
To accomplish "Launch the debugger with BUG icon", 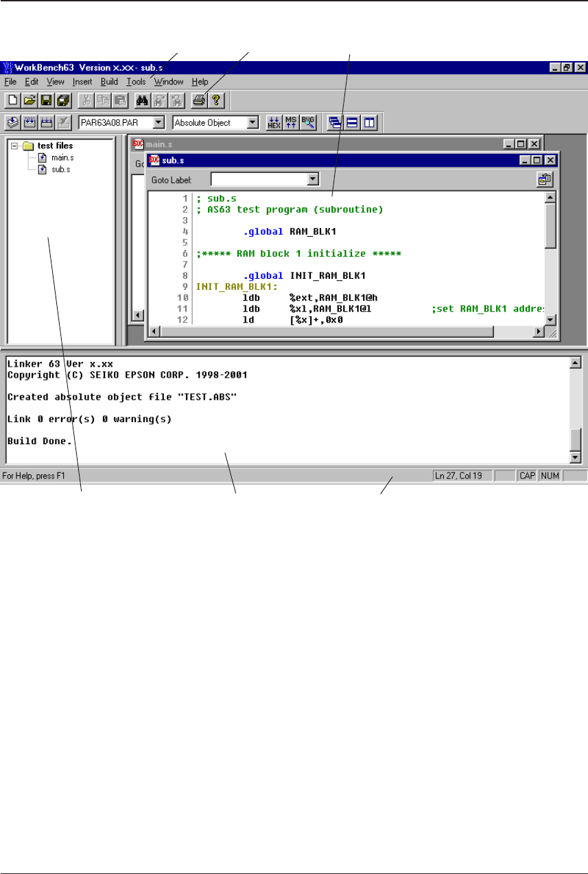I will (x=308, y=123).
